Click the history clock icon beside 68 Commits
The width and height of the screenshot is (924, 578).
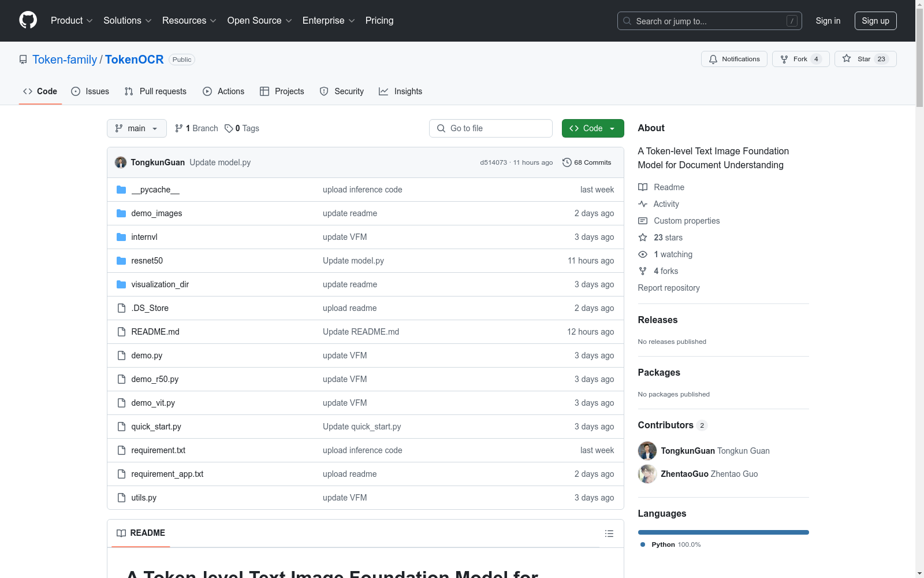click(567, 162)
